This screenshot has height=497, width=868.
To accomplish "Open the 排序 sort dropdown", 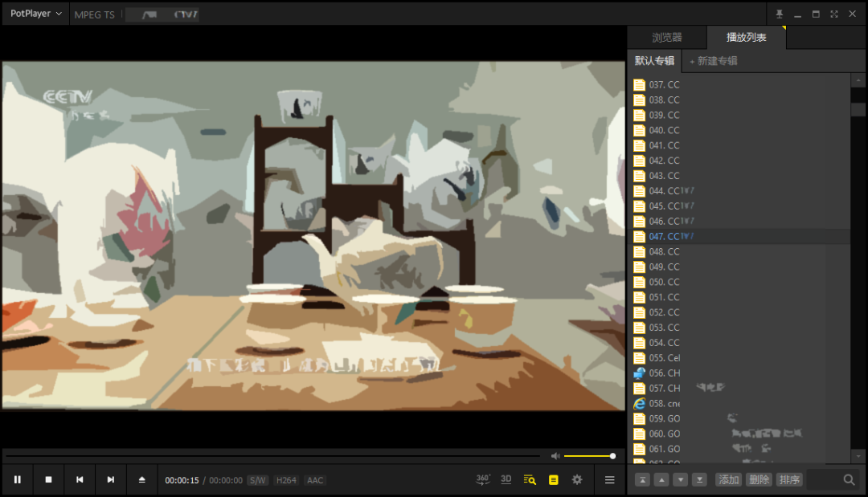I will point(789,479).
